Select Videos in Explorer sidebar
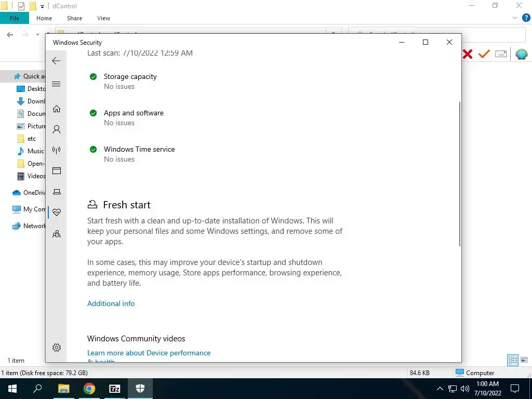 31,176
